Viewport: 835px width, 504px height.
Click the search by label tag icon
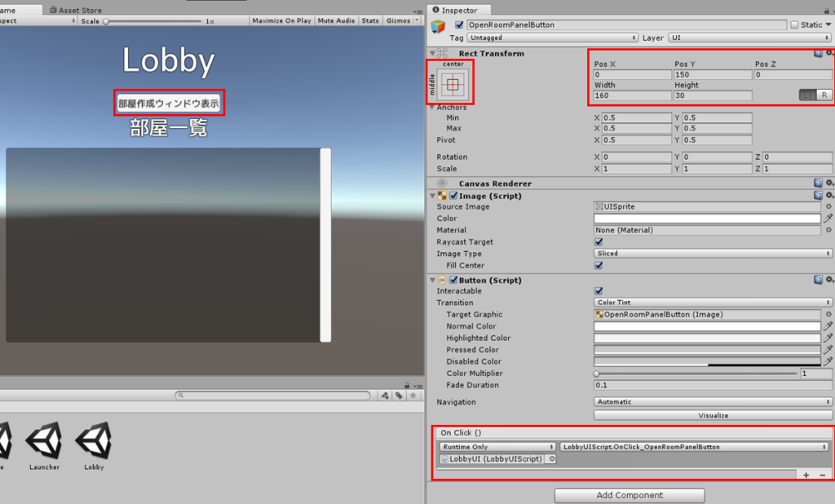tap(399, 396)
